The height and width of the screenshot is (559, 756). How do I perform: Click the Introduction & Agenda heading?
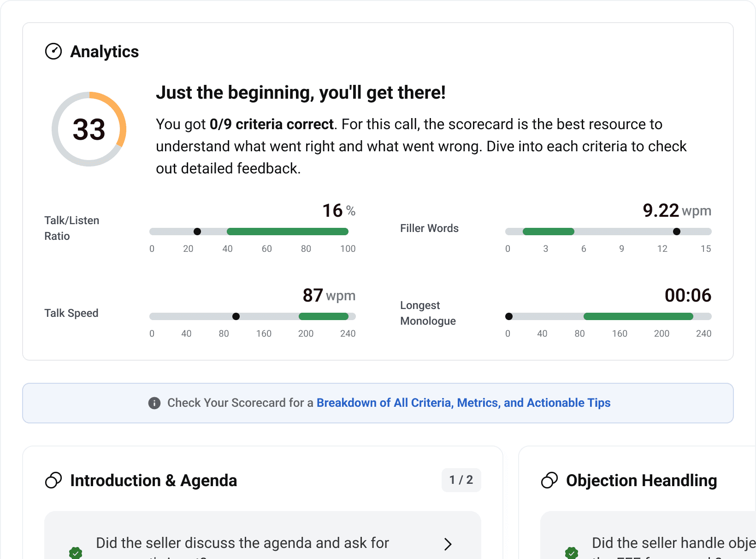(x=154, y=481)
